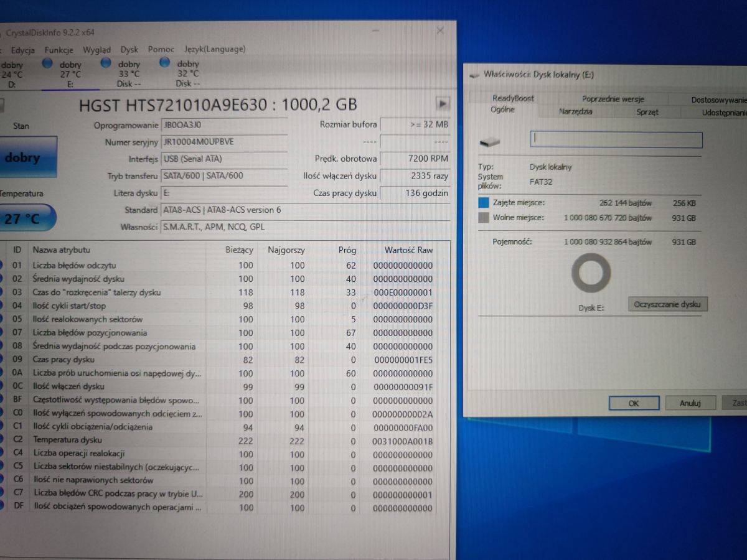
Task: Select disk D: at 24 °C
Action: (x=12, y=74)
